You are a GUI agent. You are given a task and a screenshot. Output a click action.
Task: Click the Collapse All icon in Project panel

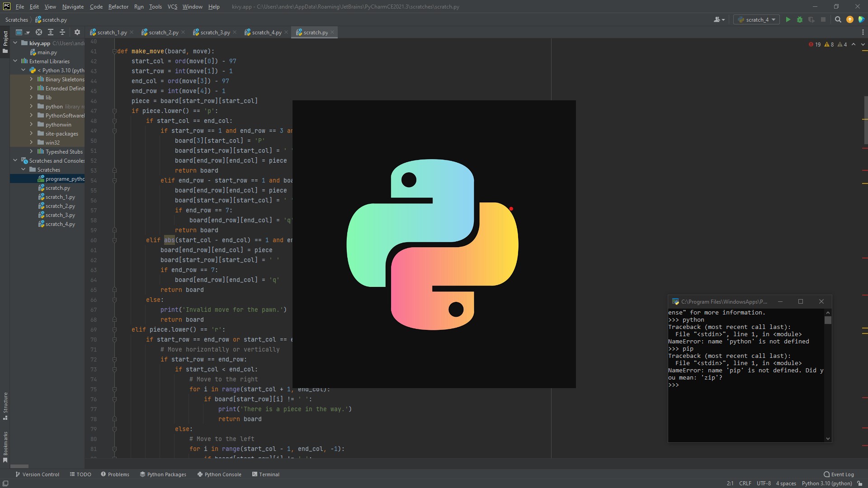click(x=62, y=32)
